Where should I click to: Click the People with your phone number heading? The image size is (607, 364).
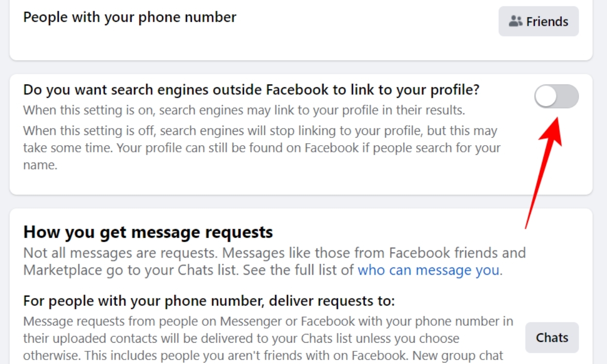tap(129, 17)
